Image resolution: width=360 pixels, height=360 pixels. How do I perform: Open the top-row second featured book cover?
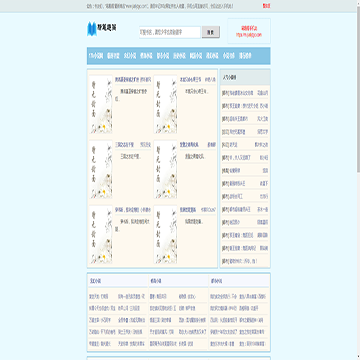click(x=166, y=104)
